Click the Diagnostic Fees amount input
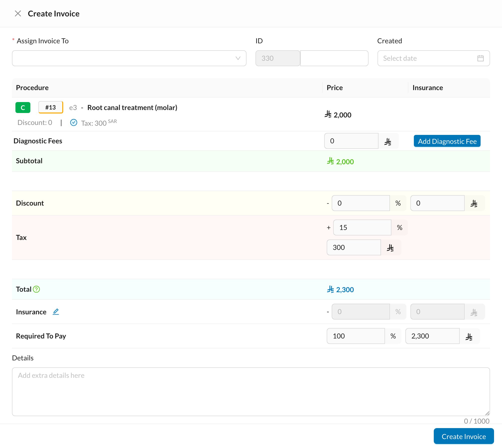 pos(351,141)
